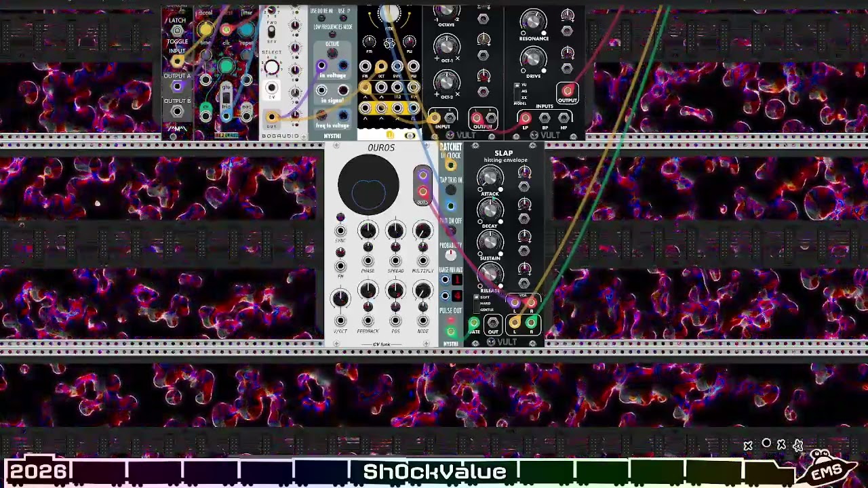Click the FM jack on OUROS
The image size is (868, 488).
(340, 266)
